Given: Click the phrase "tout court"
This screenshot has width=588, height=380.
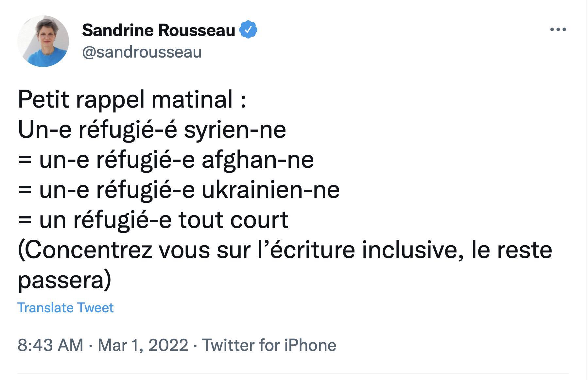Looking at the screenshot, I should pyautogui.click(x=233, y=220).
